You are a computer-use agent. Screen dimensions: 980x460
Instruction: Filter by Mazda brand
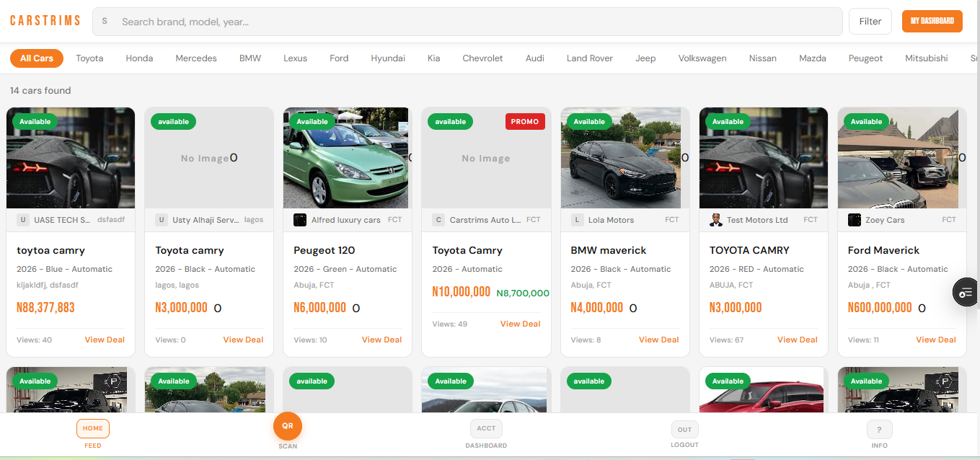click(x=813, y=58)
